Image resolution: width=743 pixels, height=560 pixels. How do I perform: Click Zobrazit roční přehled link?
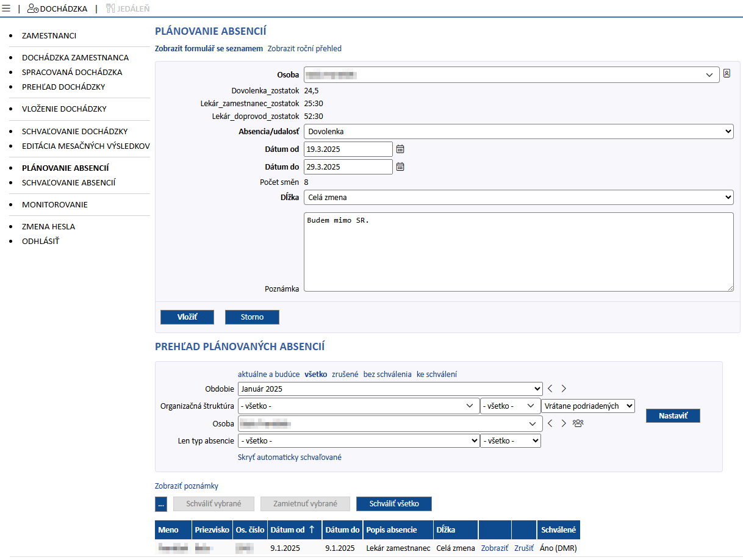(304, 49)
